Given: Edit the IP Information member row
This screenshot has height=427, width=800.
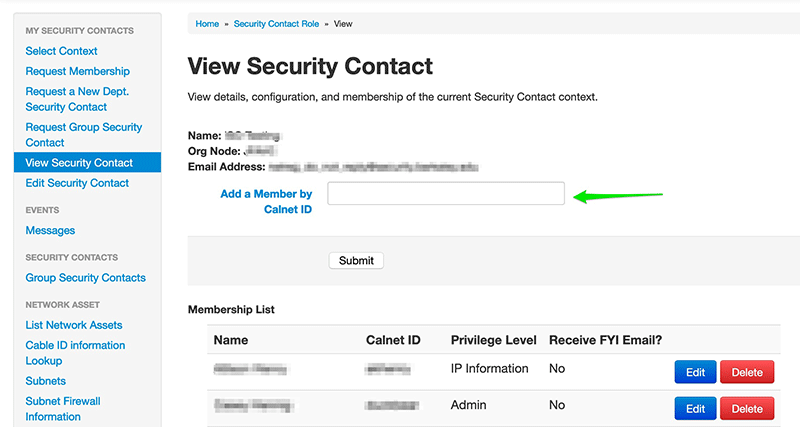Looking at the screenshot, I should 695,372.
